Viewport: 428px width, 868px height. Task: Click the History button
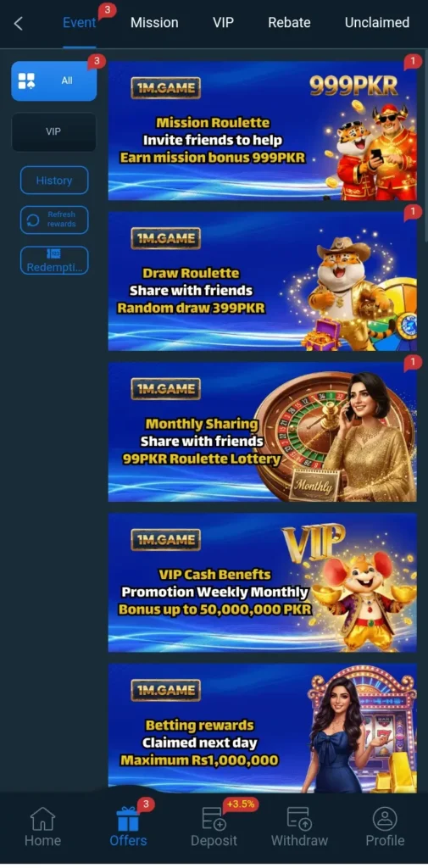click(x=54, y=181)
